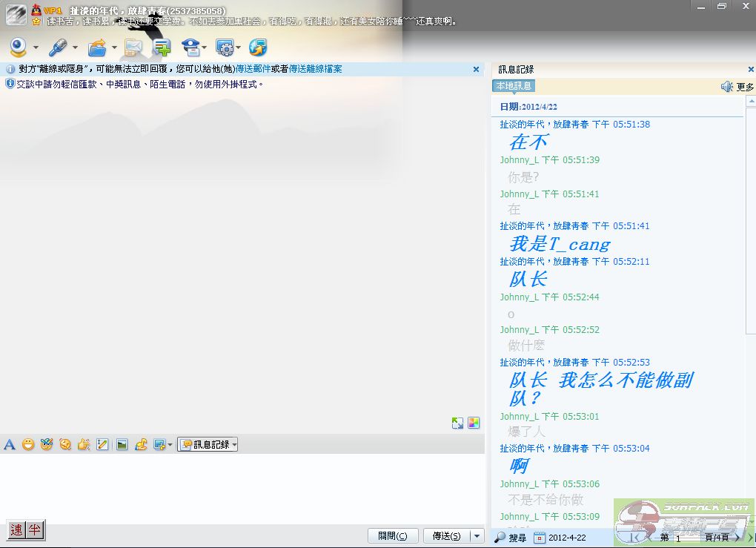Click the font style 'A' icon
Screen dimensions: 756x548
pos(10,445)
